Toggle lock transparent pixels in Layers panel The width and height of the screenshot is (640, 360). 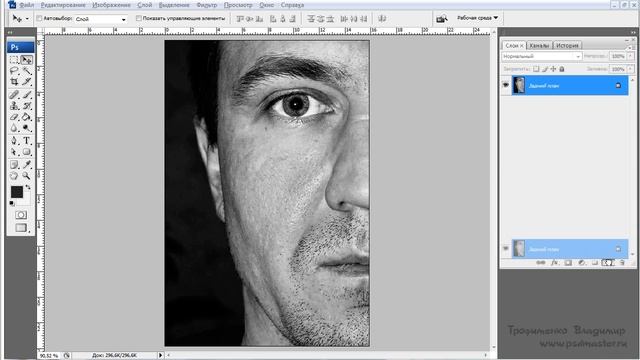click(536, 69)
